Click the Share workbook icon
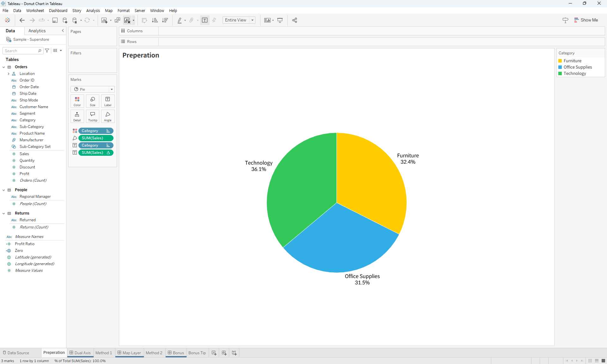This screenshot has height=364, width=607. click(x=294, y=20)
